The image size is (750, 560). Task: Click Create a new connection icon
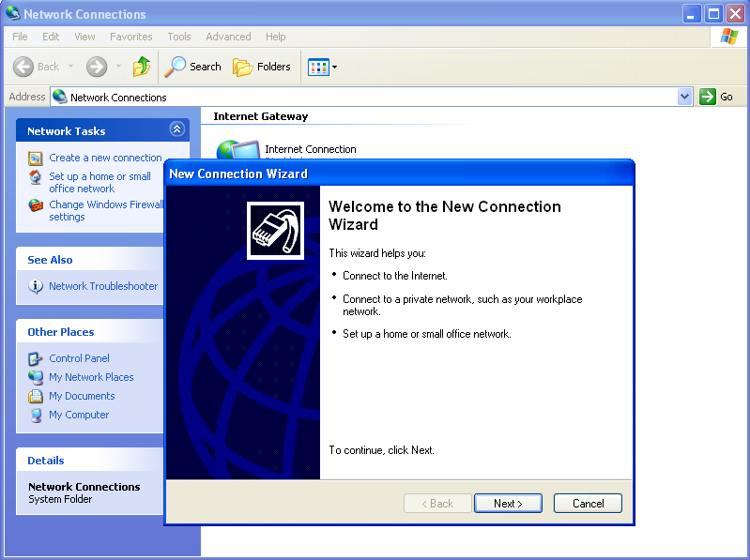click(35, 159)
